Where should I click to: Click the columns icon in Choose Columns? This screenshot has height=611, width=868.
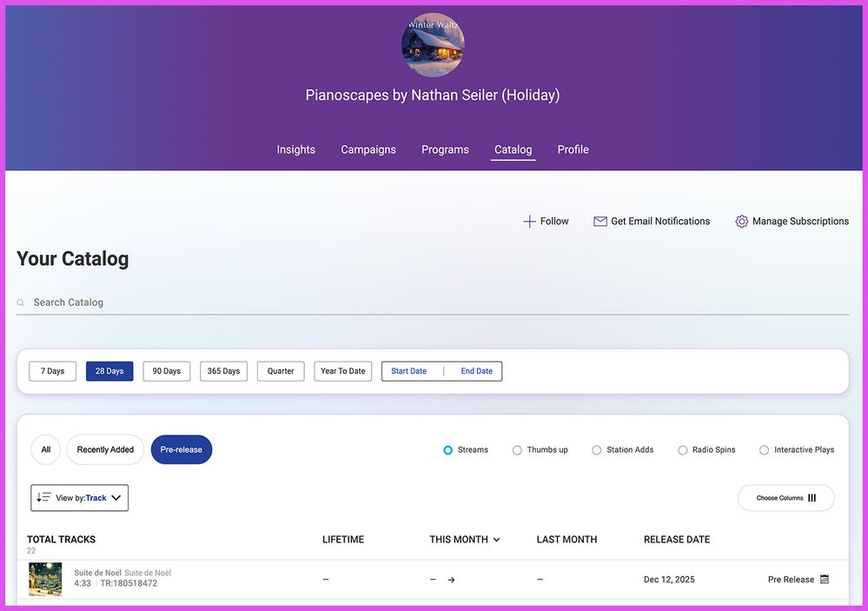(812, 498)
